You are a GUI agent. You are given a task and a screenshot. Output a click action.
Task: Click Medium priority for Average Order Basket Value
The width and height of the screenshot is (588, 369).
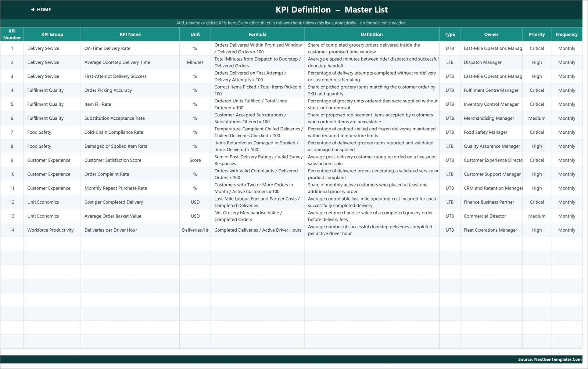pyautogui.click(x=537, y=216)
